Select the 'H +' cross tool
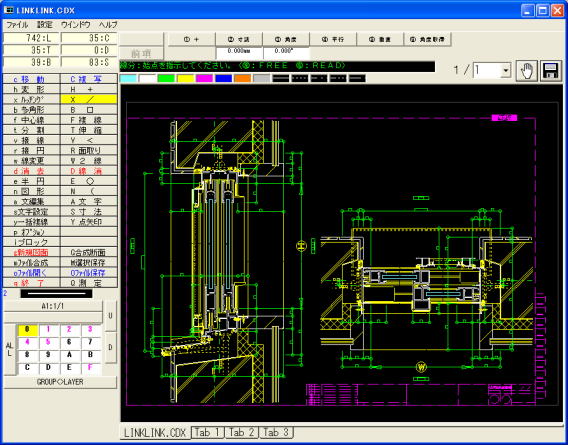The width and height of the screenshot is (568, 445). coord(89,89)
